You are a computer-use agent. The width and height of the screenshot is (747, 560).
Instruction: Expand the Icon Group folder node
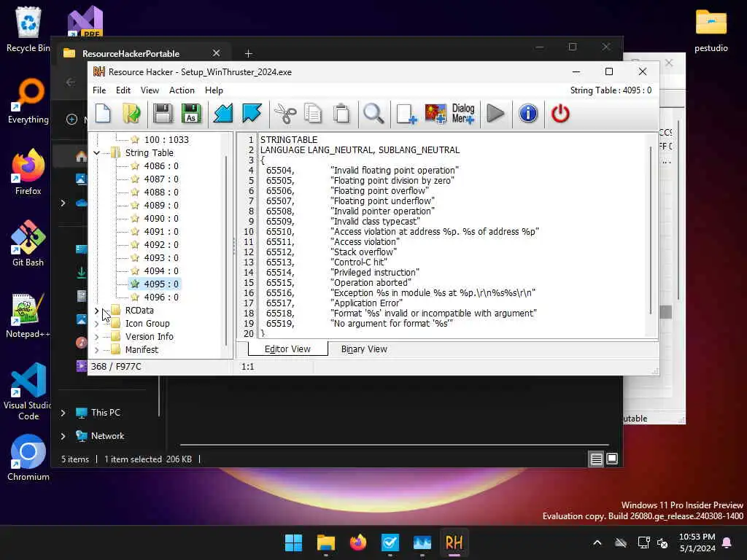pyautogui.click(x=97, y=324)
